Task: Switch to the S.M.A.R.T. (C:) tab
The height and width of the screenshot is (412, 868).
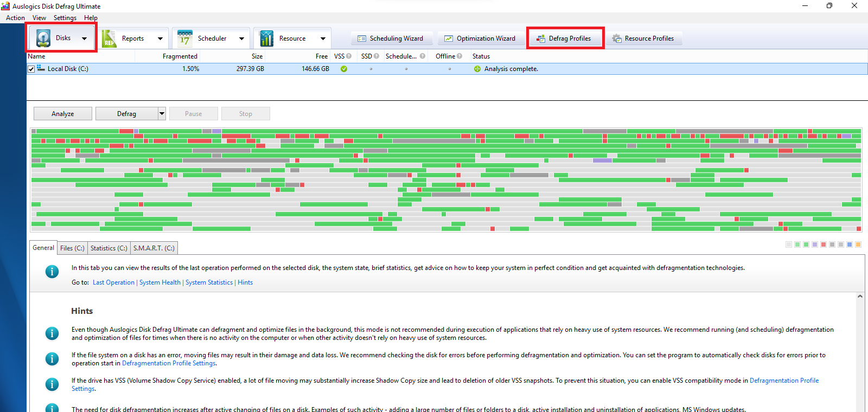Action: point(154,248)
